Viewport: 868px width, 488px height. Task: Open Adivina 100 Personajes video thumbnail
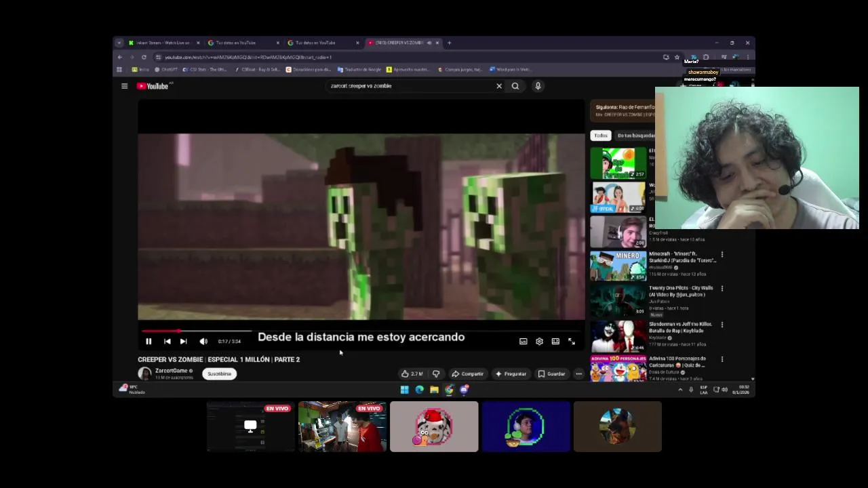618,368
